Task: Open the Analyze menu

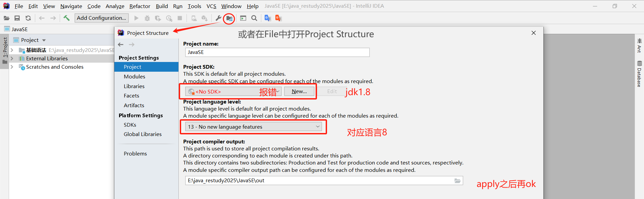Action: click(x=115, y=6)
